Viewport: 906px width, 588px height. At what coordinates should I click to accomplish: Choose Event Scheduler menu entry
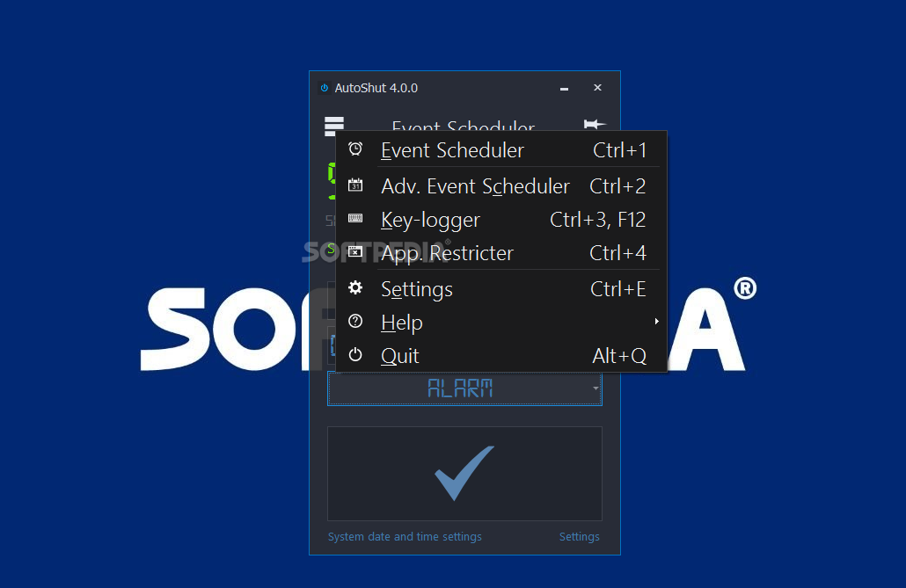501,150
